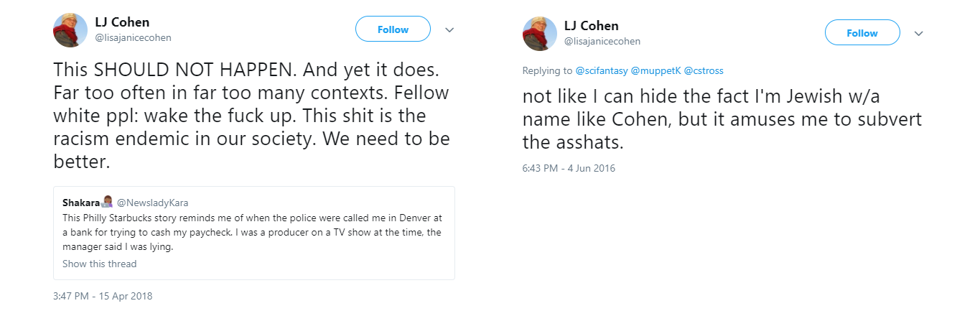
Task: Select Show this thread in the quoted tweet
Action: point(99,264)
